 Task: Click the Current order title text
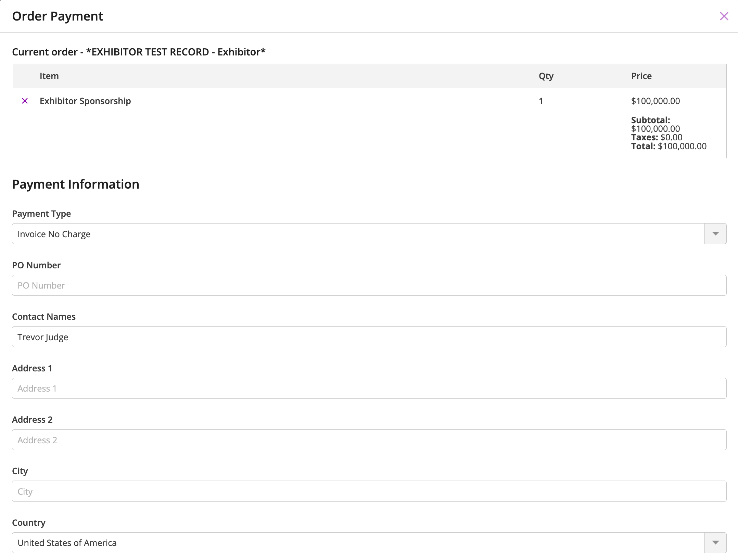[x=139, y=52]
